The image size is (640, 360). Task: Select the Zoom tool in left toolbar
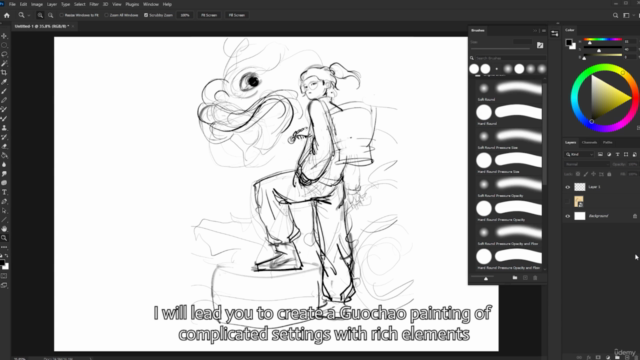click(x=4, y=238)
